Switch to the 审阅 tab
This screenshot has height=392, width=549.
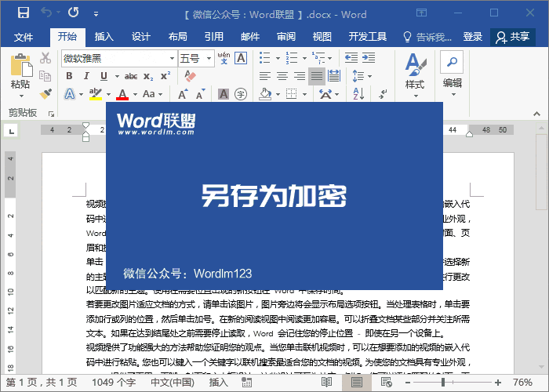click(286, 37)
